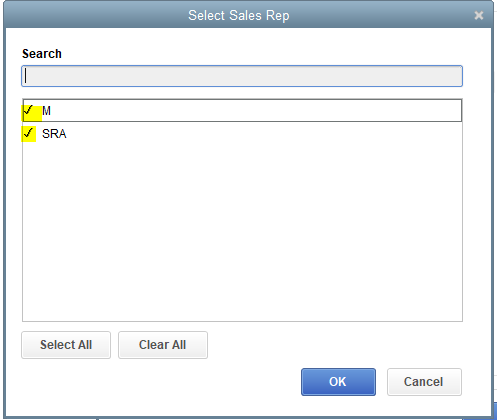Highlight the outlined M list row
This screenshot has width=497, height=420.
coord(242,110)
